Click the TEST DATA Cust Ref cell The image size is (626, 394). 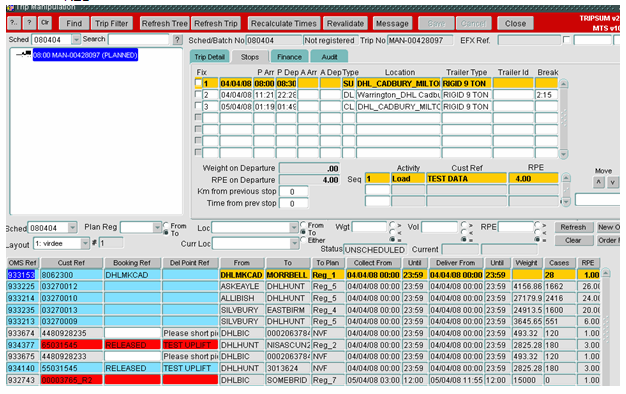coord(466,178)
